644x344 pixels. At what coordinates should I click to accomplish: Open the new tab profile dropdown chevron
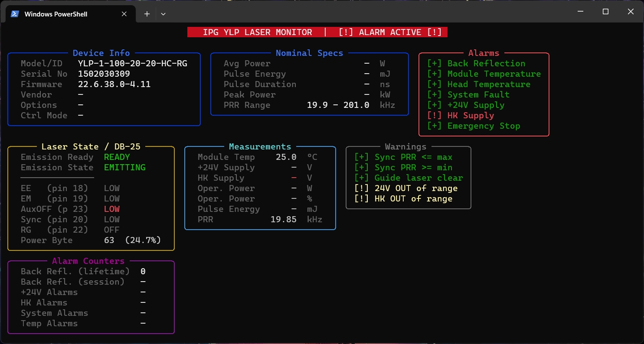point(163,14)
